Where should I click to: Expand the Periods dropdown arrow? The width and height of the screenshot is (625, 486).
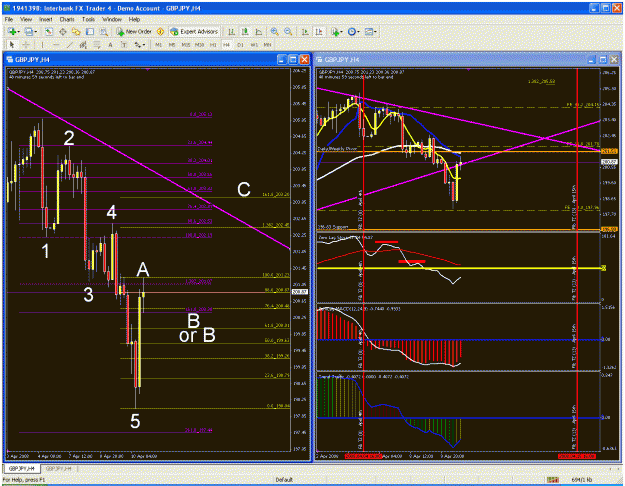pos(358,31)
